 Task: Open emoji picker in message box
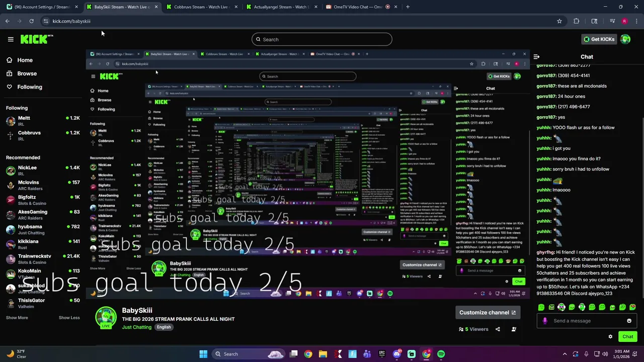coord(629,321)
